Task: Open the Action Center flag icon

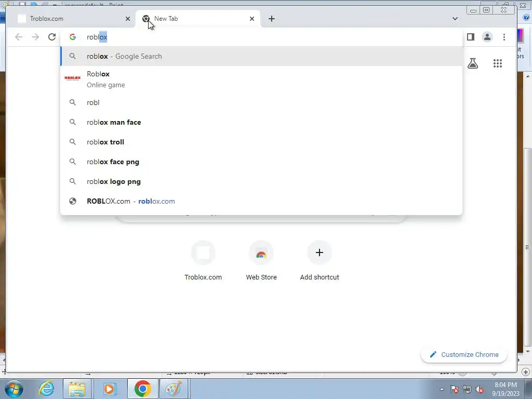Action: 454,389
